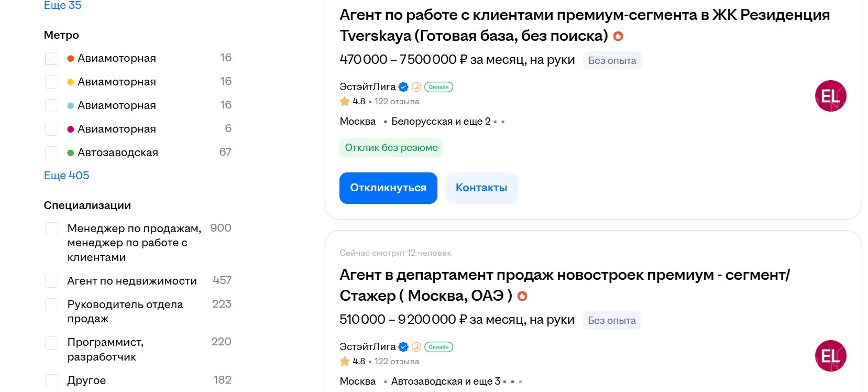Viewport: 868px width, 392px height.
Task: Check the Агент по недвижимости specialization checkbox
Action: tap(51, 281)
